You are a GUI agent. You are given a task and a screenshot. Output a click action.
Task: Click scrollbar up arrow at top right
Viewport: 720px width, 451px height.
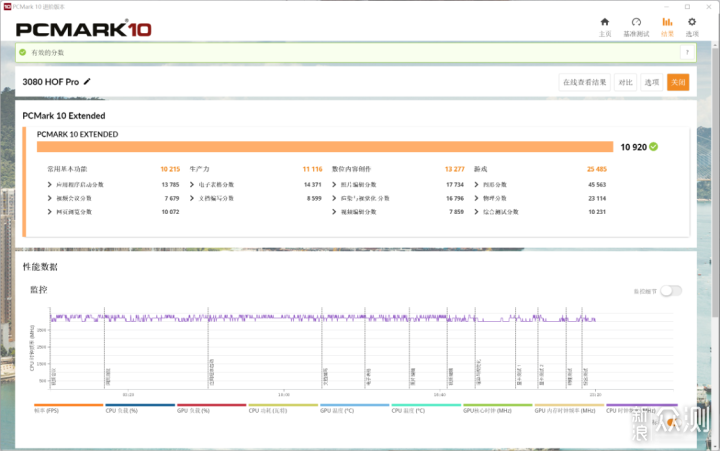[715, 45]
